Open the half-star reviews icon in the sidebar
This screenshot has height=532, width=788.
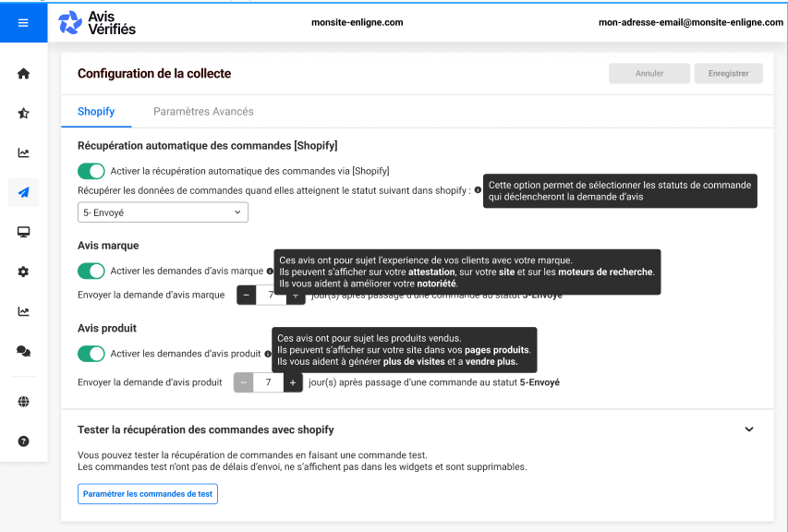point(23,114)
